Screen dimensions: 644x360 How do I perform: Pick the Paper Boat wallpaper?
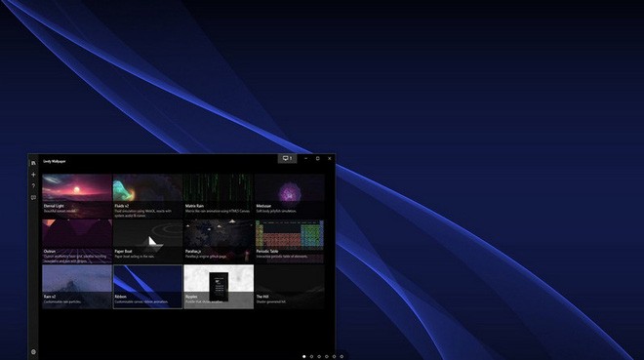coord(147,241)
